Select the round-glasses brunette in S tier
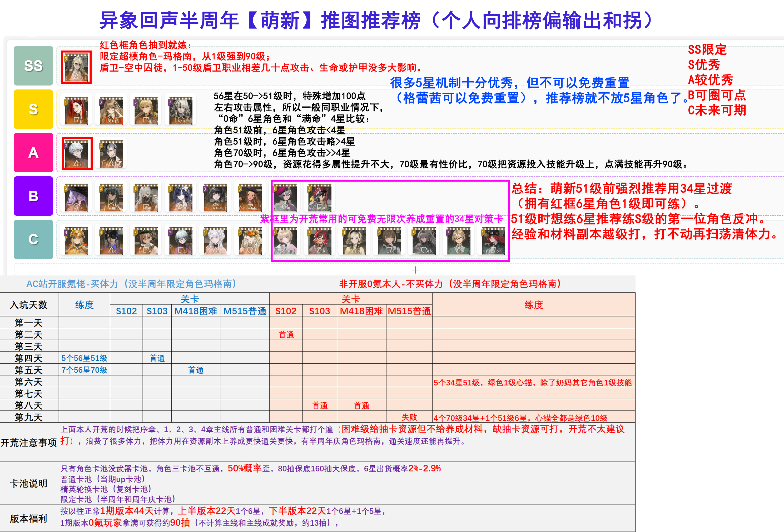Screen dimensions: 784x532 click(x=111, y=110)
